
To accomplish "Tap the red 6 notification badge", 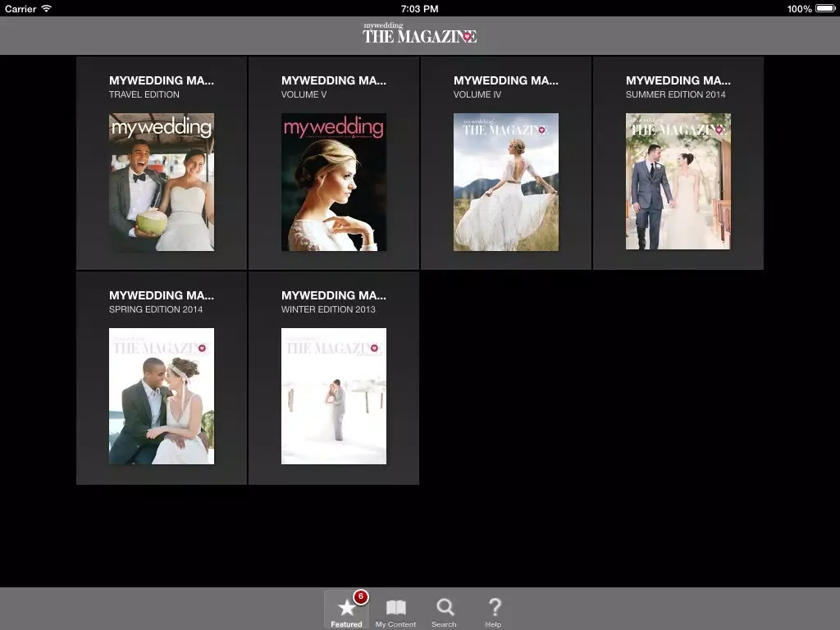I will pos(361,596).
